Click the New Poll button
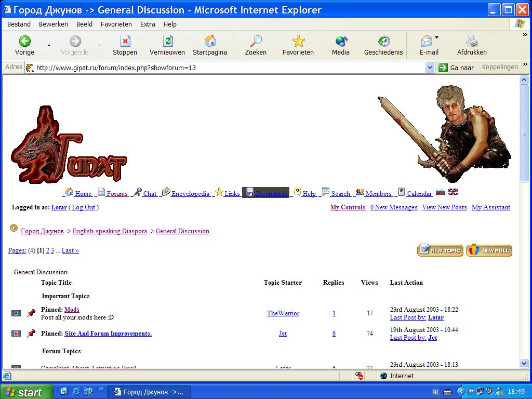Screen dimensions: 532x399 point(489,250)
